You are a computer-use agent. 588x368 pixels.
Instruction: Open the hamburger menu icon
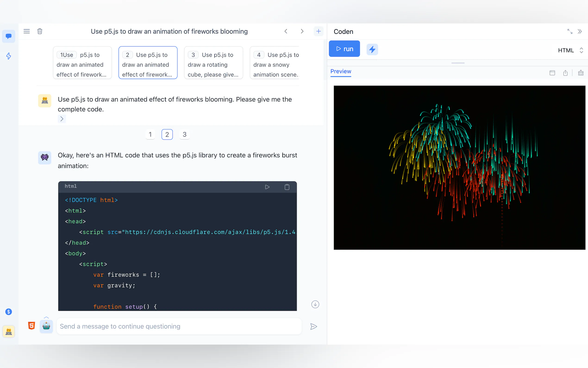(26, 31)
